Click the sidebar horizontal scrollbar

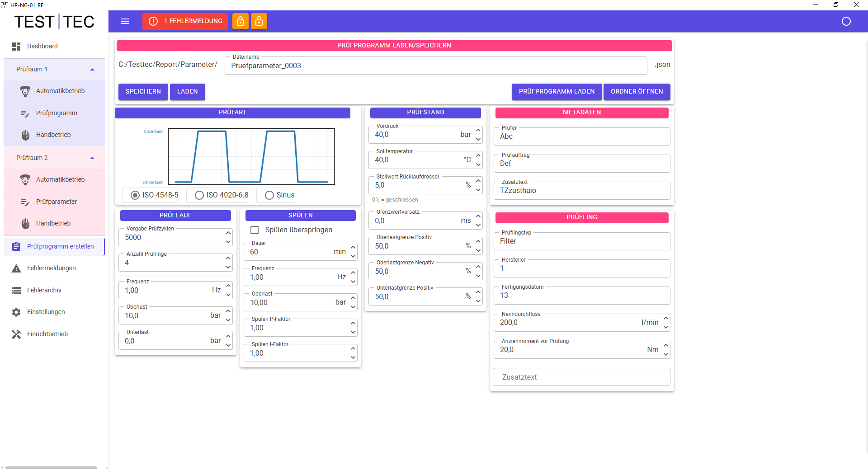51,468
